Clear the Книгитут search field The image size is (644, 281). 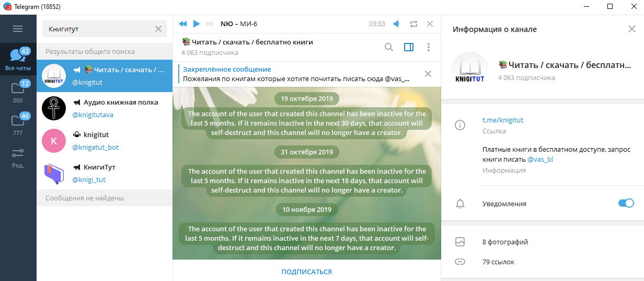pyautogui.click(x=158, y=29)
